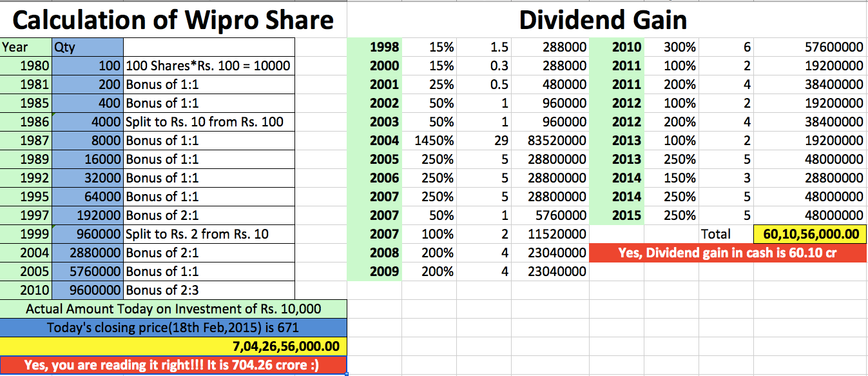The height and width of the screenshot is (376, 868).
Task: Select the dividend year cell 2008
Action: click(374, 253)
